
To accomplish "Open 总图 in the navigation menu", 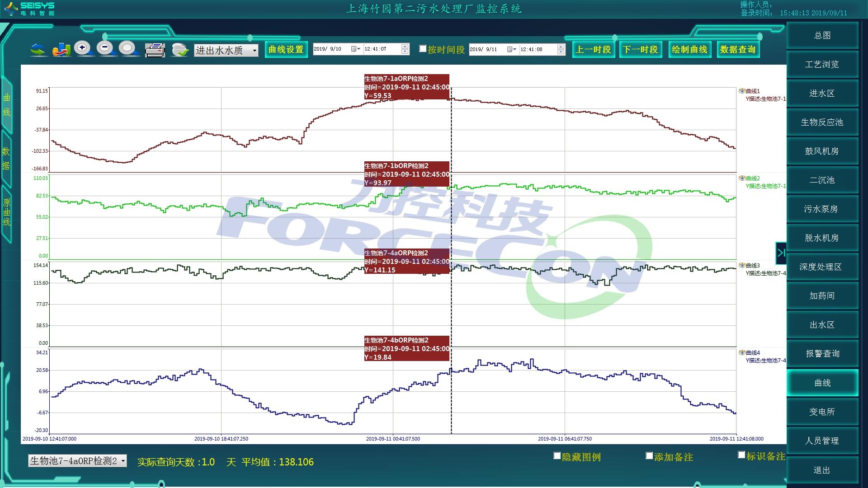I will click(x=822, y=35).
